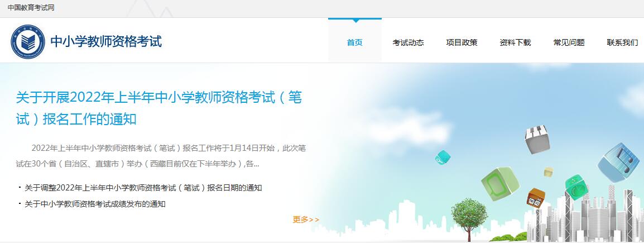Open the 成绩发布的通知 link
Screen dimensions: 644x243
tap(95, 203)
